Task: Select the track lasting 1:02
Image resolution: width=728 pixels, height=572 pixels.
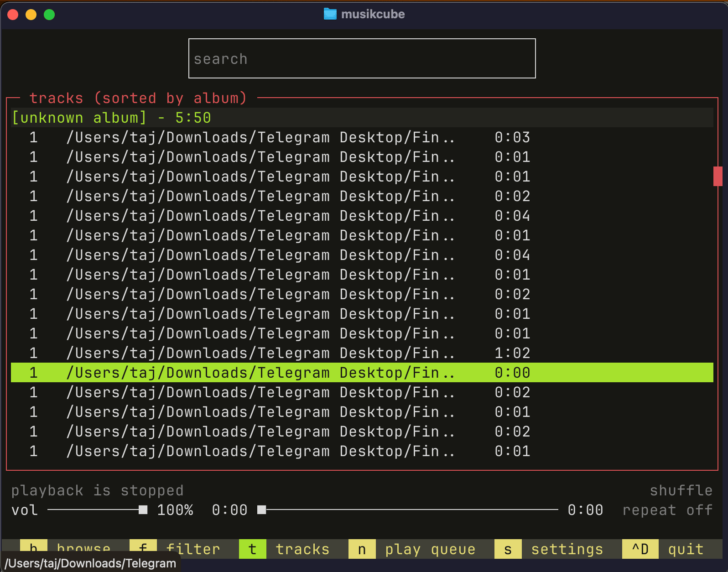Action: (362, 353)
